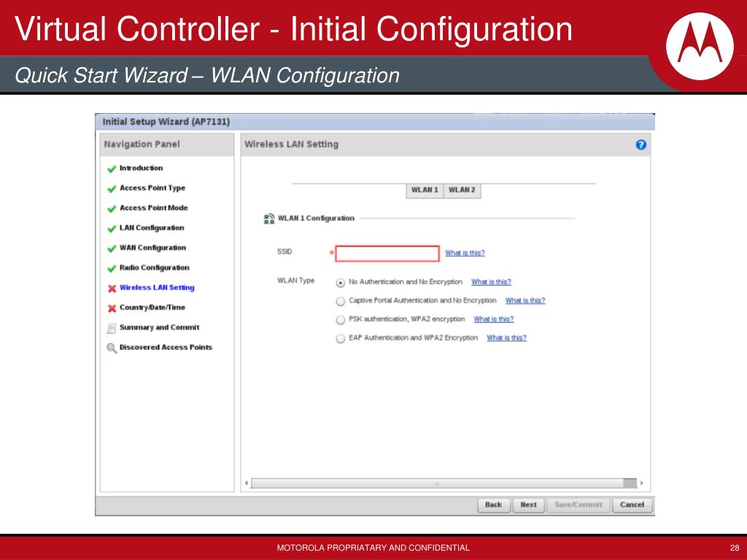Viewport: 747px width, 560px height.
Task: Click the red X beside Country/Date/Time
Action: point(112,308)
